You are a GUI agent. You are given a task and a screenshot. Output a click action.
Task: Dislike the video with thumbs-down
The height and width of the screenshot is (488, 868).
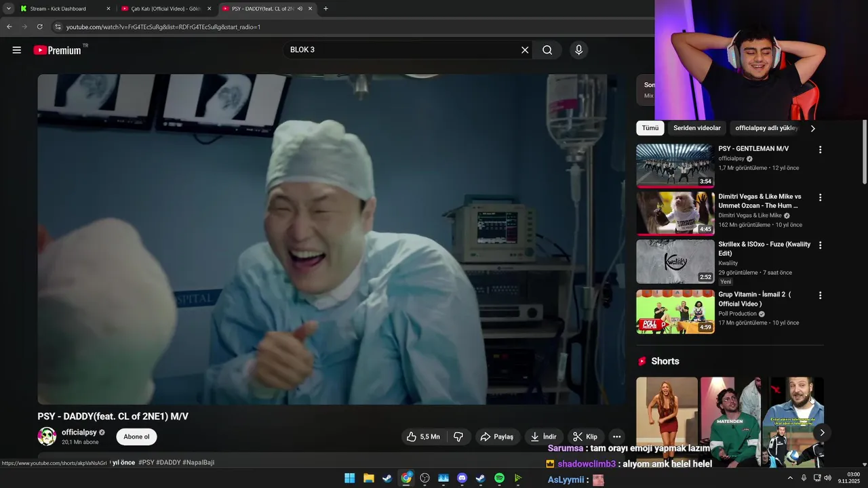click(458, 436)
